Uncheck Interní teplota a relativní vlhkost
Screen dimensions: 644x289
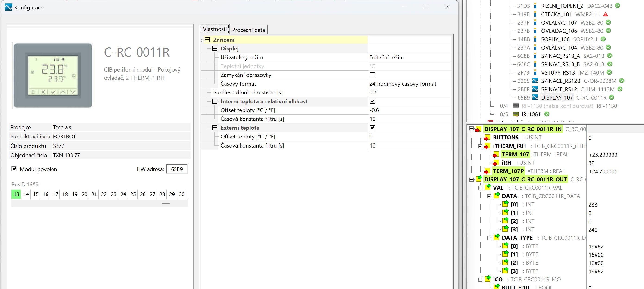[x=372, y=101]
